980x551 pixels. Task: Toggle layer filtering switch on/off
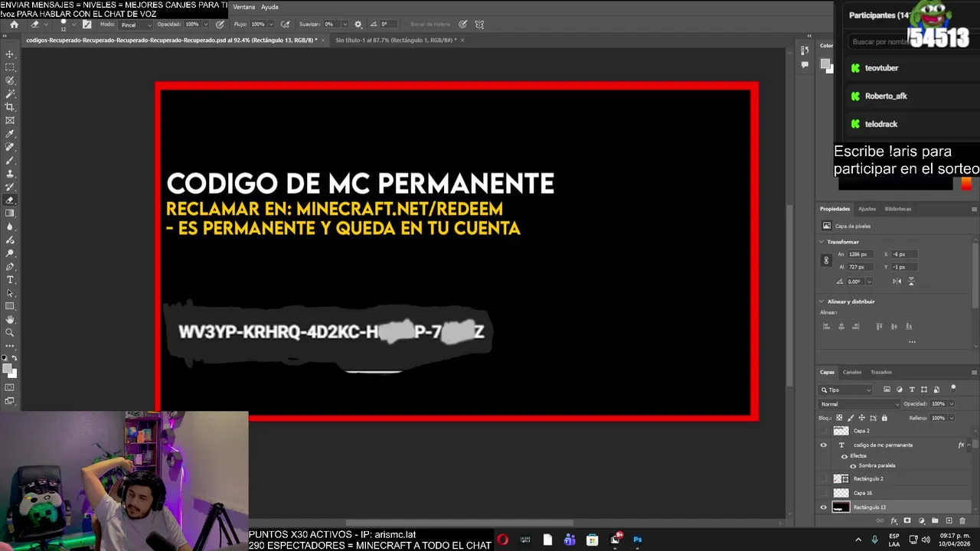953,388
